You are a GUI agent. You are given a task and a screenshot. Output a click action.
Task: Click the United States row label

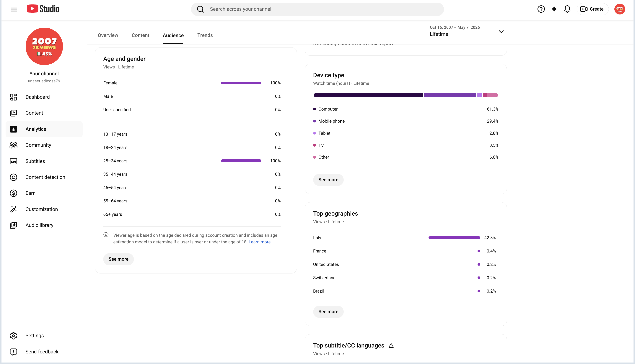[326, 265]
